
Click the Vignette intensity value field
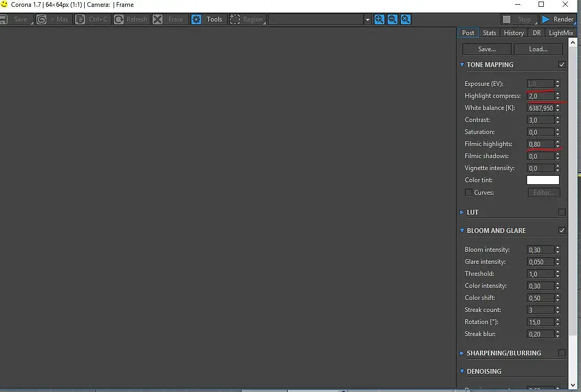[x=541, y=168]
